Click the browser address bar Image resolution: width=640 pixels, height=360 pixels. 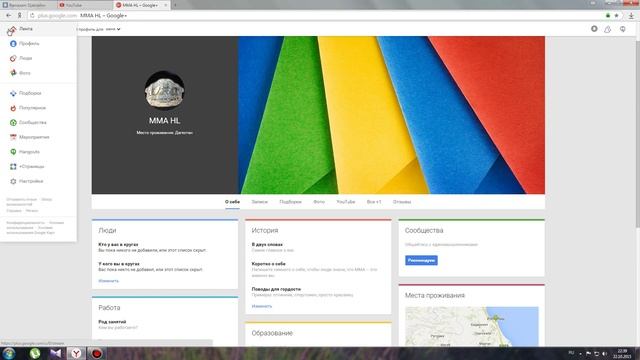(x=318, y=16)
